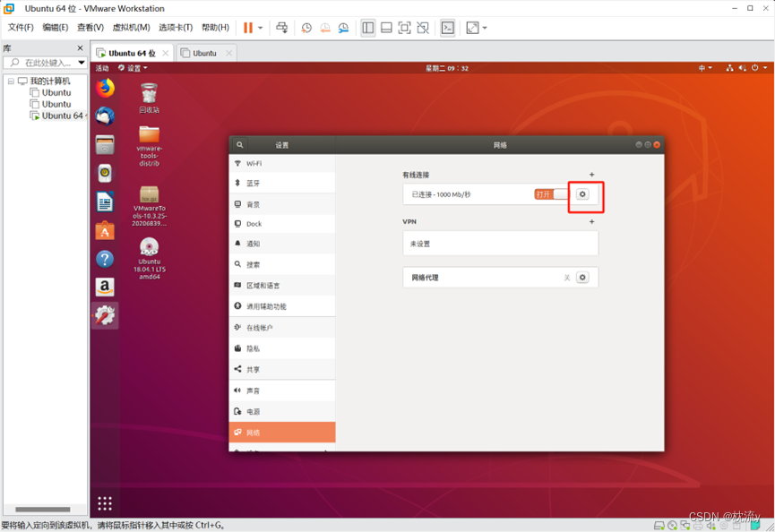This screenshot has height=532, width=775.
Task: Revert VM to previous snapshot
Action: pyautogui.click(x=324, y=28)
